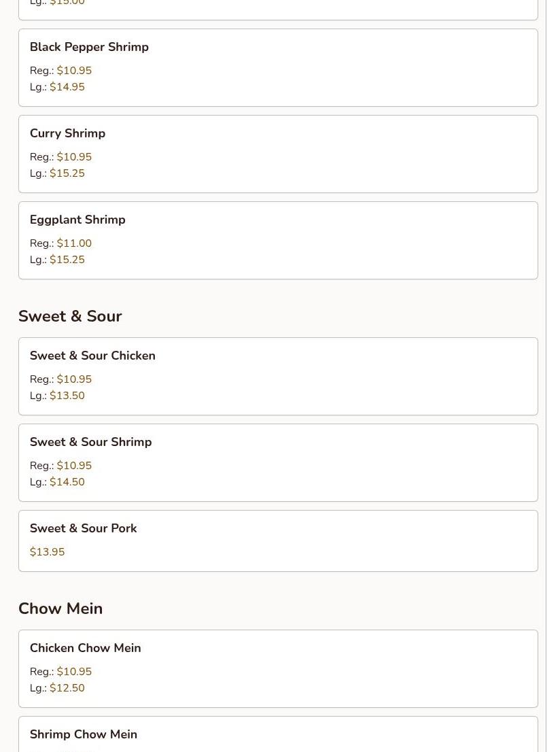560x752 pixels.
Task: Click the partially visible $15.00 large price
Action: pos(67,3)
